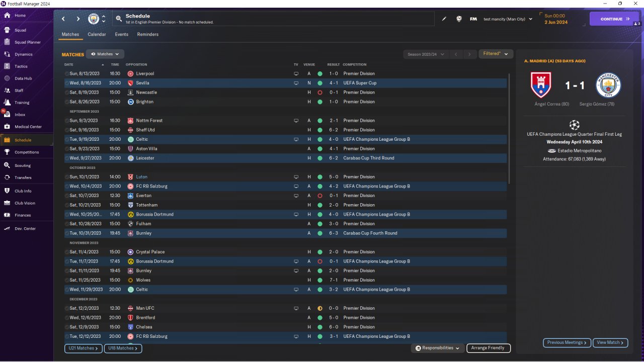The width and height of the screenshot is (644, 362).
Task: Toggle the tick circle for Newcastle match
Action: (x=67, y=93)
